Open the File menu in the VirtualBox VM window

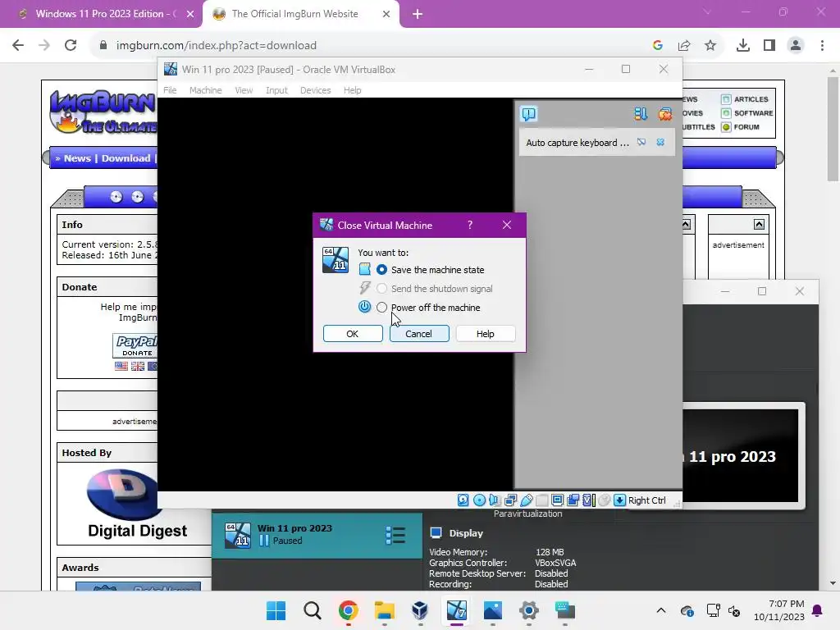coord(170,90)
